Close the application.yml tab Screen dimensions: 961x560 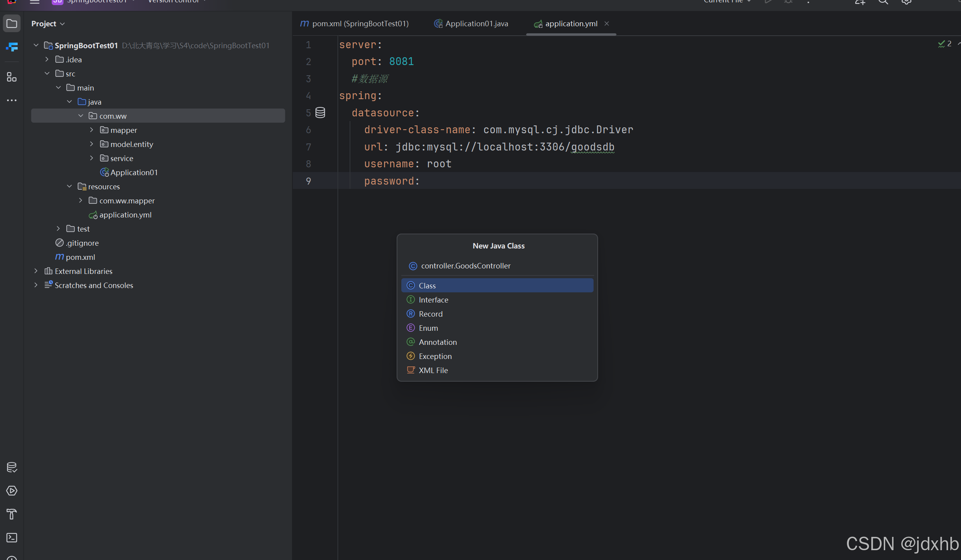tap(607, 24)
